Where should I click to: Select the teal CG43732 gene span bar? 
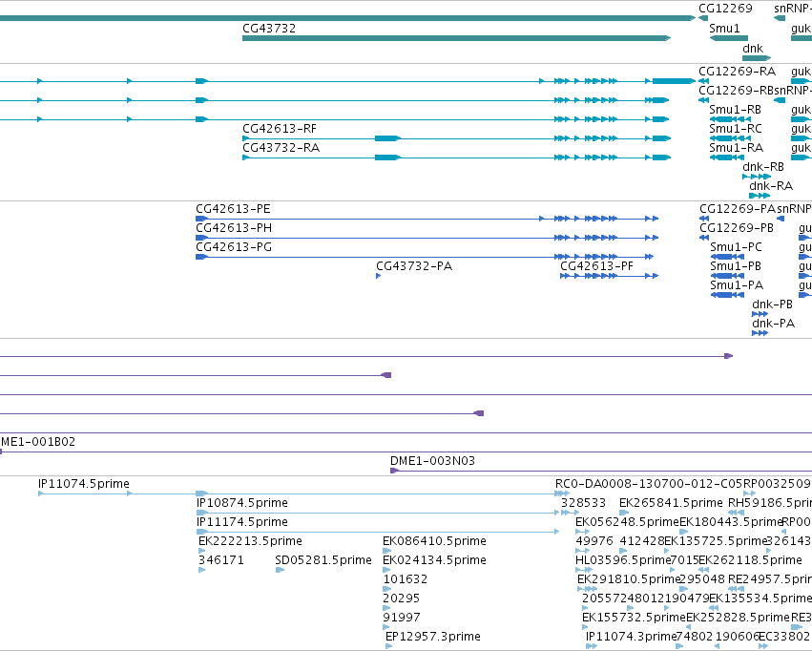456,38
